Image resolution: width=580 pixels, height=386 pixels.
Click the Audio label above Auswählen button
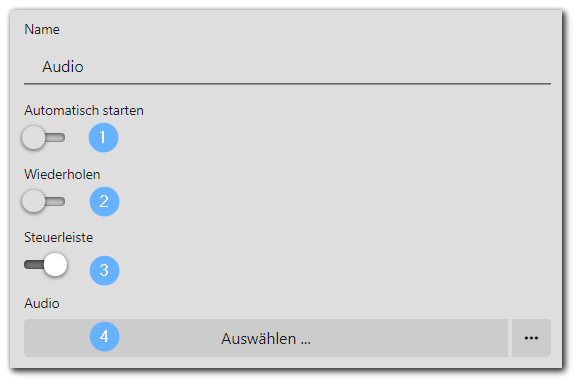pyautogui.click(x=42, y=303)
